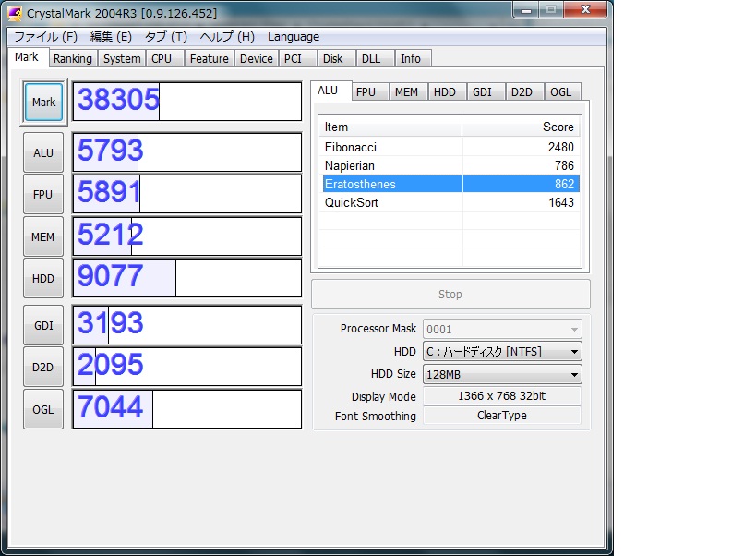The image size is (756, 556).
Task: Click the CrystalMark title bar app icon
Action: 16,14
